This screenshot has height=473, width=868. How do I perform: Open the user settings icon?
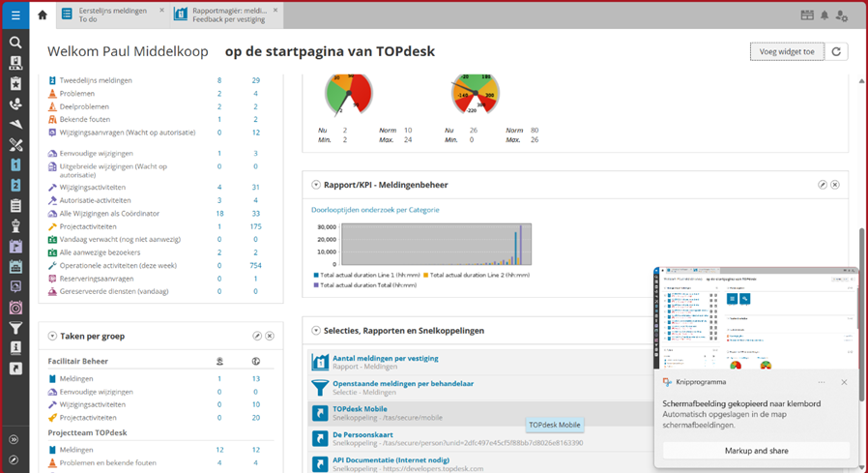842,15
